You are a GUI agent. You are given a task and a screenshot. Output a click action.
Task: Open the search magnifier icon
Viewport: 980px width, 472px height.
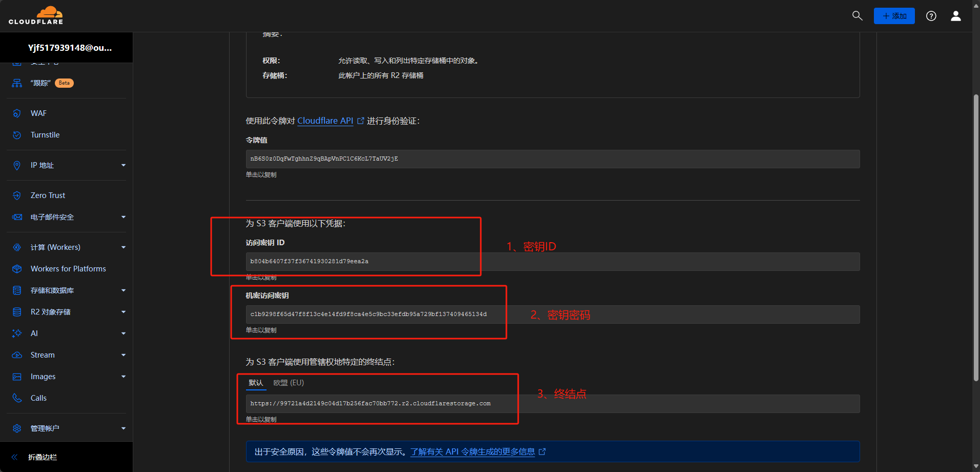857,16
